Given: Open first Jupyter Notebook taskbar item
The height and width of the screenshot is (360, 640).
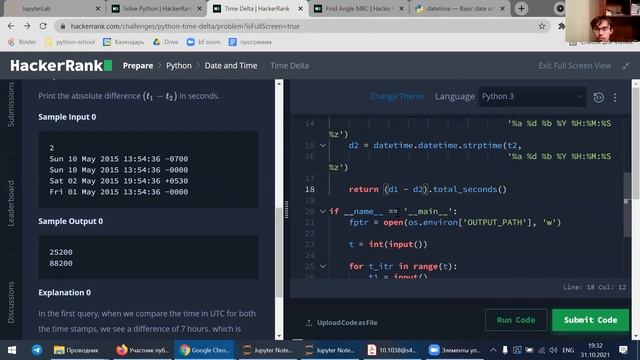Looking at the screenshot, I should [x=268, y=350].
